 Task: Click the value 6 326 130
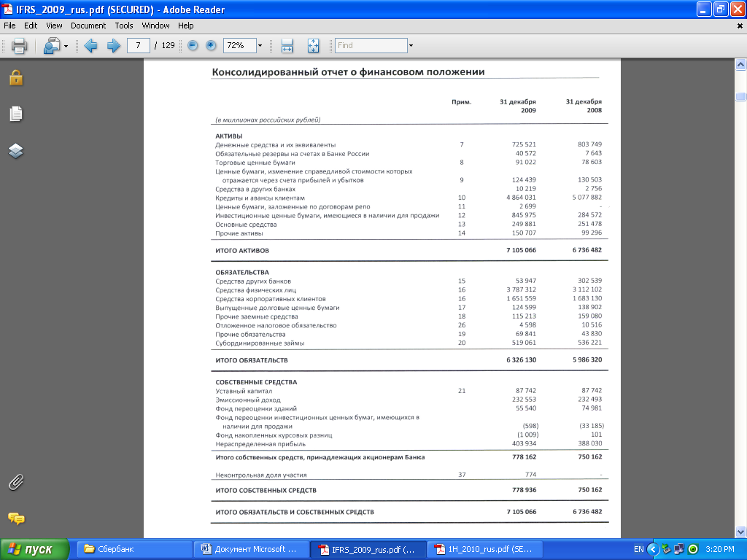pos(521,360)
